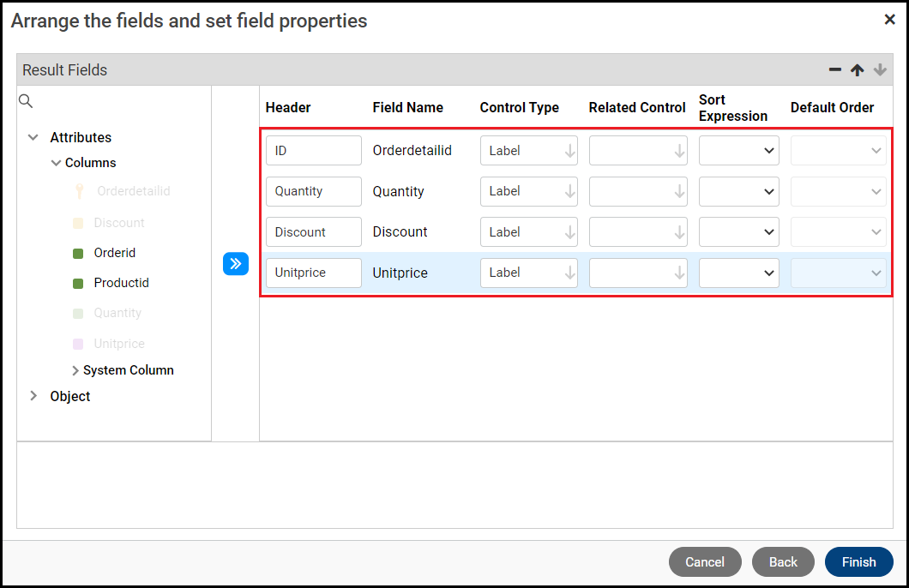This screenshot has height=588, width=909.
Task: Click the search magnifier icon
Action: (26, 101)
